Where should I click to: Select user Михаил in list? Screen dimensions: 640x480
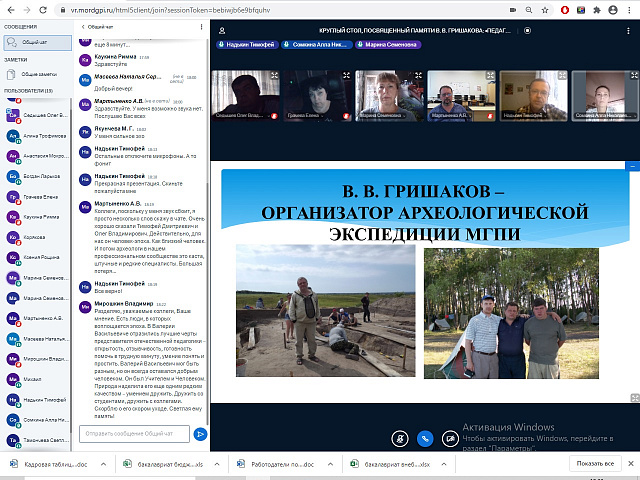pos(38,379)
